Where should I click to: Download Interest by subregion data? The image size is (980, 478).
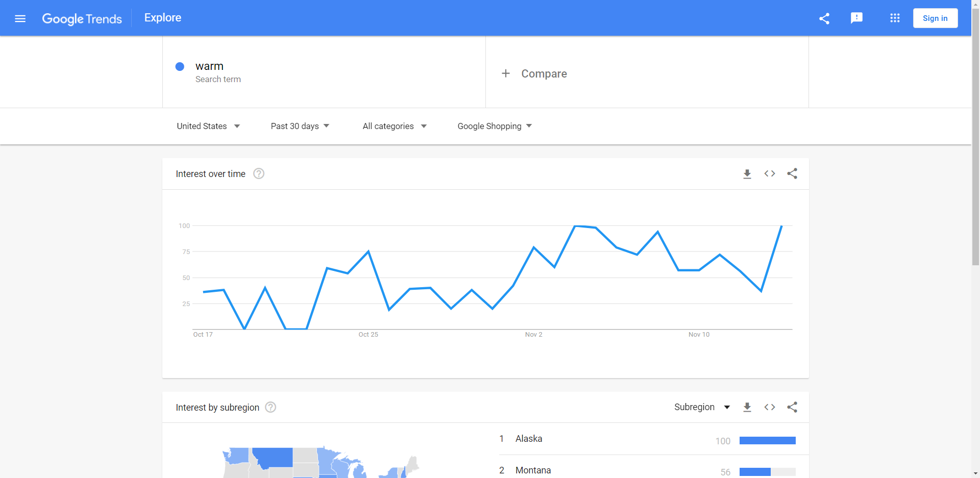coord(747,407)
